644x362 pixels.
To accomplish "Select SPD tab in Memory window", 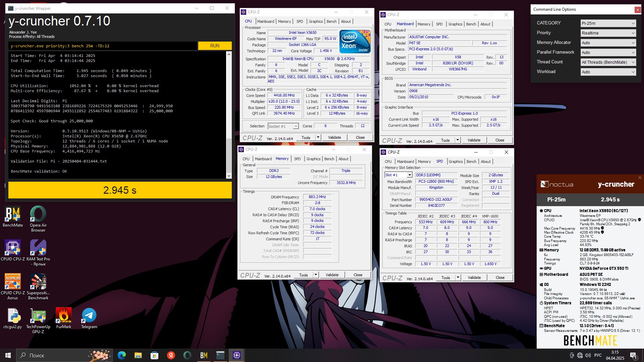I will (297, 159).
